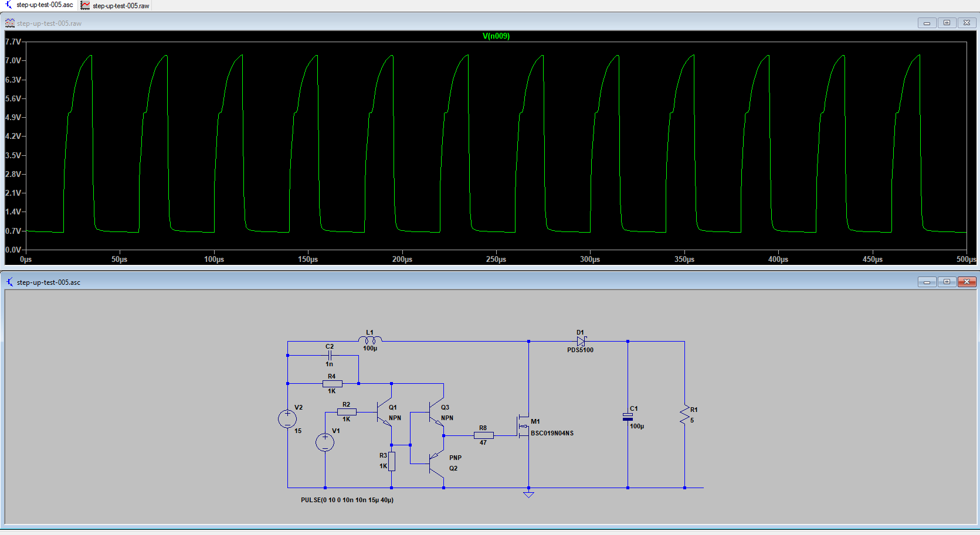Viewport: 980px width, 535px height.
Task: Click the PULSE source parameter text
Action: point(347,500)
